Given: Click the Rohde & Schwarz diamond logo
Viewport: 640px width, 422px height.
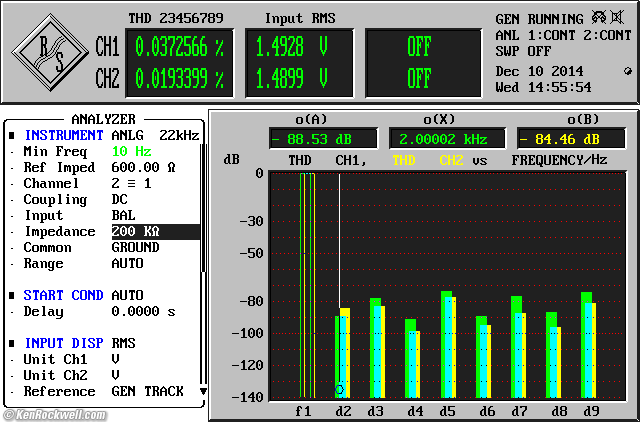Looking at the screenshot, I should pos(48,51).
